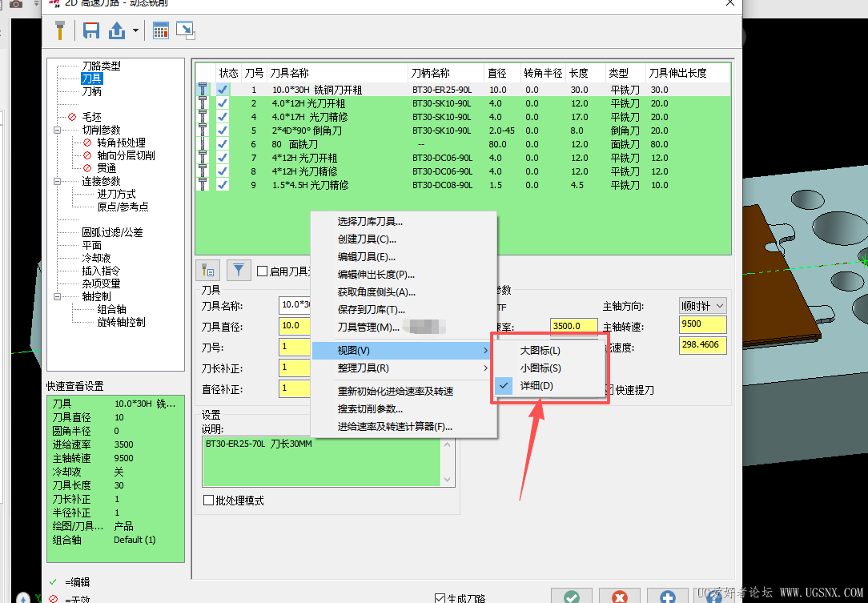Open the parameters grid toolbar icon
Screen dimensions: 868x603
[159, 30]
